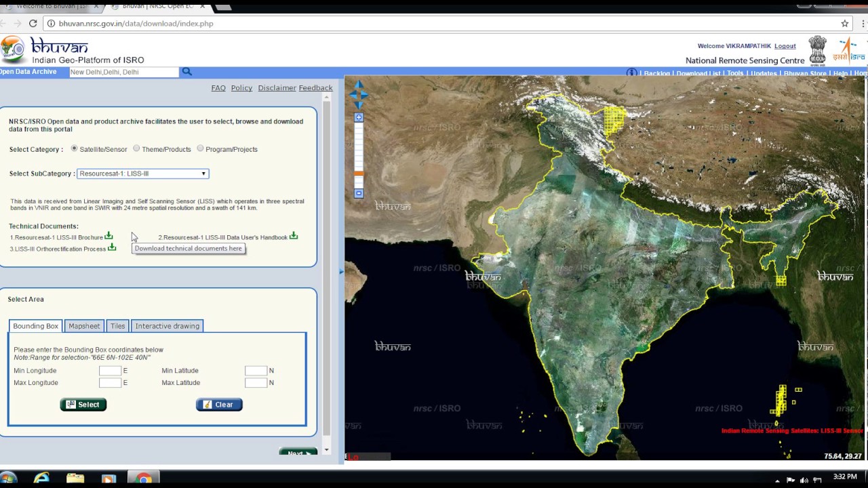Viewport: 868px width, 488px height.
Task: Zoom in using the map plus button
Action: (359, 117)
